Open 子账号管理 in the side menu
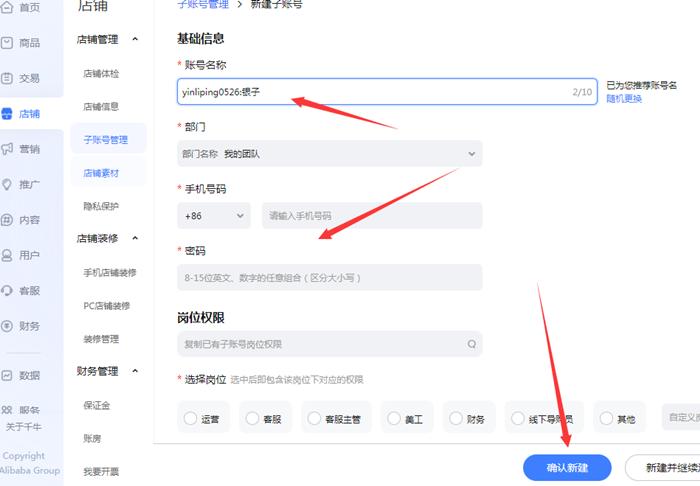700x486 pixels. 106,140
